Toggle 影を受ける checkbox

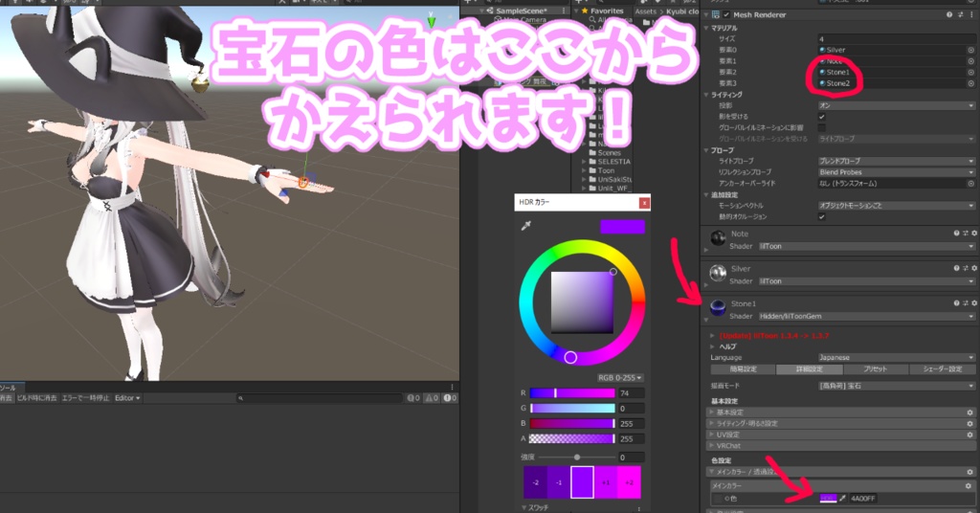point(822,116)
